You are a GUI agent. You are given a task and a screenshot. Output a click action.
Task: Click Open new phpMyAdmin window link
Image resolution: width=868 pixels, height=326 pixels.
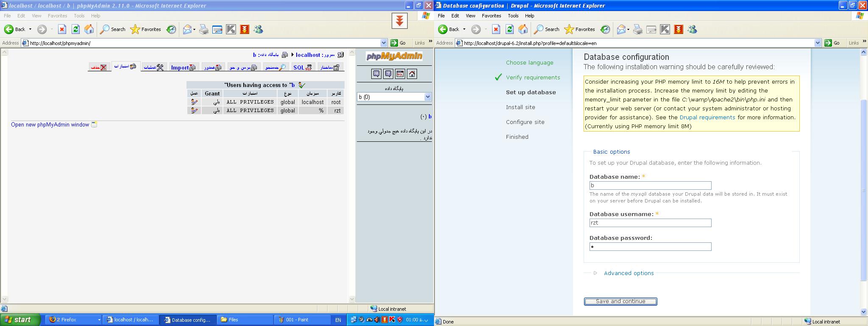click(x=50, y=124)
